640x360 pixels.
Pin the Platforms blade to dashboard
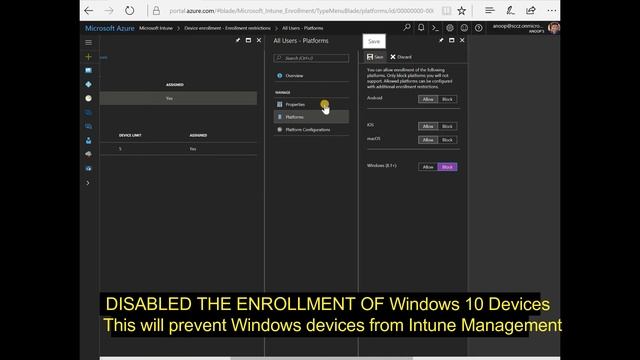(x=441, y=40)
